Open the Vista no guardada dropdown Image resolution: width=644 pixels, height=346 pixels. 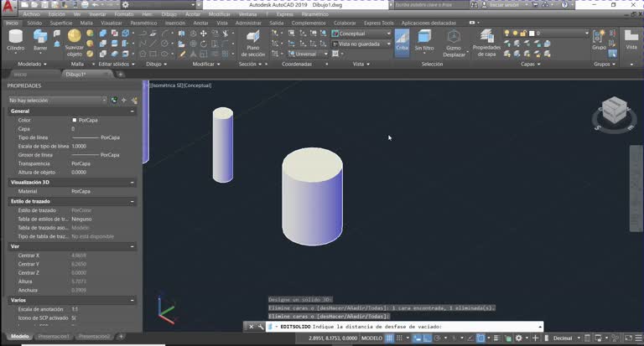point(361,44)
